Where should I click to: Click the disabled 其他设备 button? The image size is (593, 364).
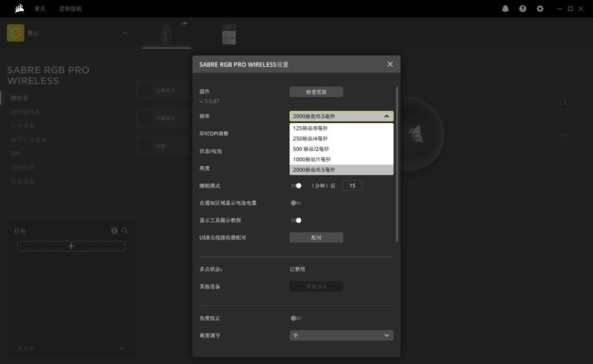(x=317, y=286)
